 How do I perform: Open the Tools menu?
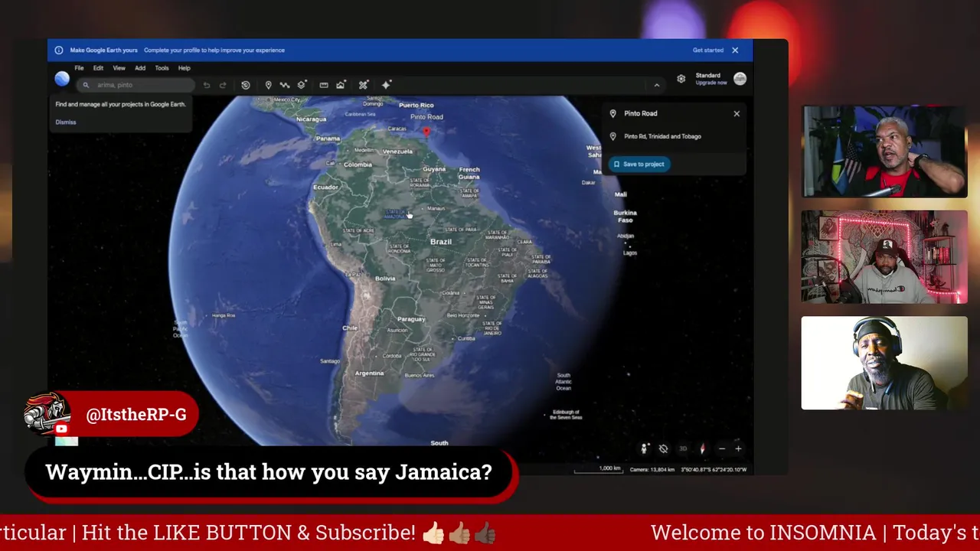point(162,68)
